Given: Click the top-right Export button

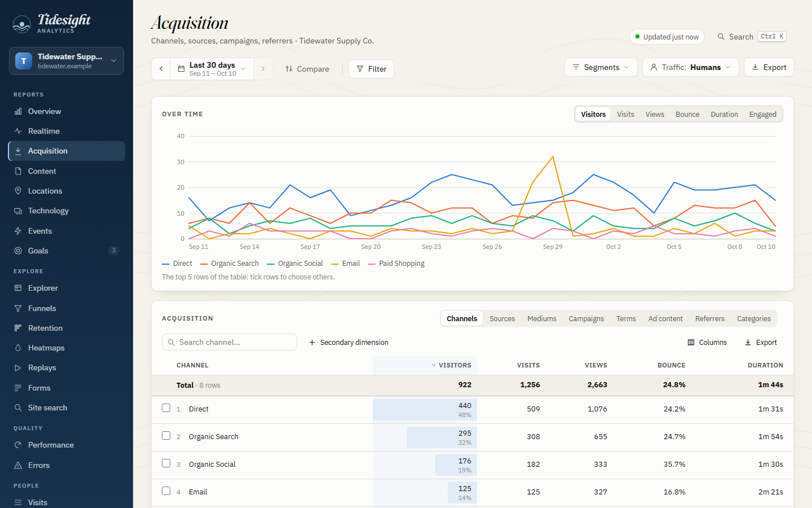Looking at the screenshot, I should 769,67.
